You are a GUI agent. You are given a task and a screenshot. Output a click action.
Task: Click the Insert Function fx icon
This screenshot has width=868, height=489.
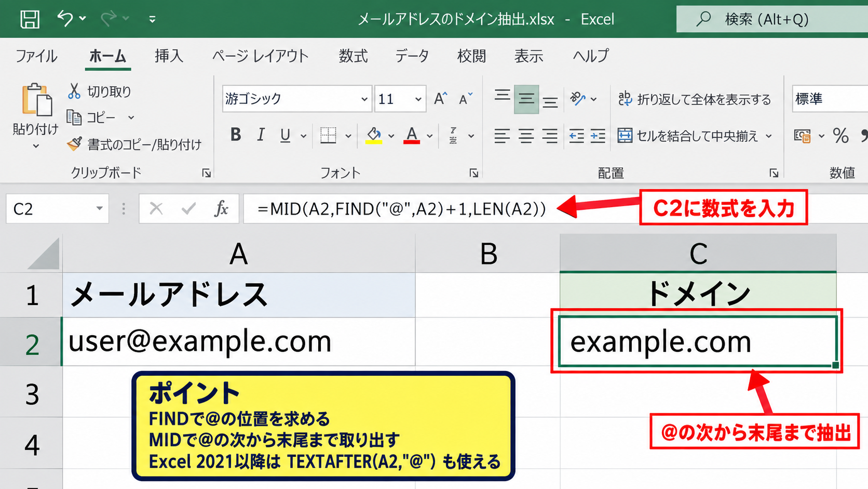(221, 209)
